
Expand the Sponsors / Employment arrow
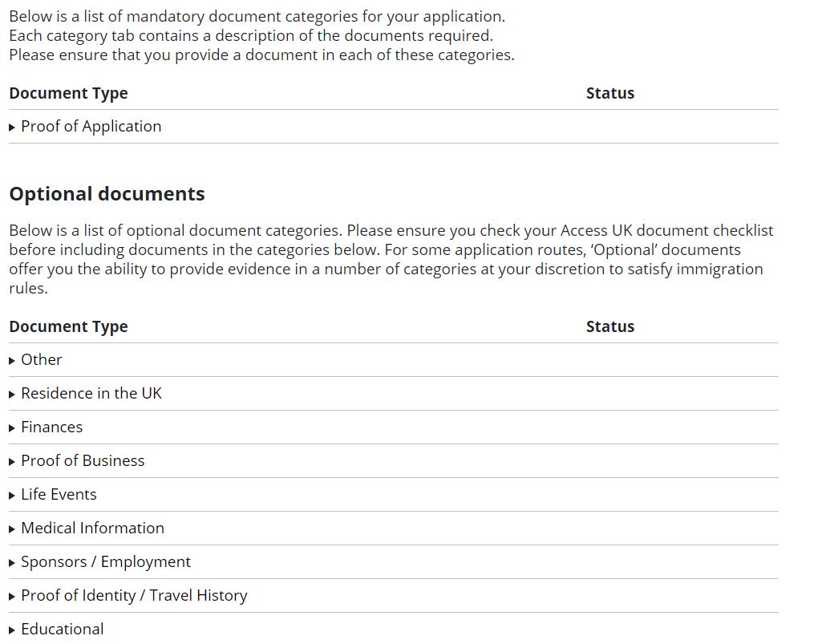tap(12, 563)
